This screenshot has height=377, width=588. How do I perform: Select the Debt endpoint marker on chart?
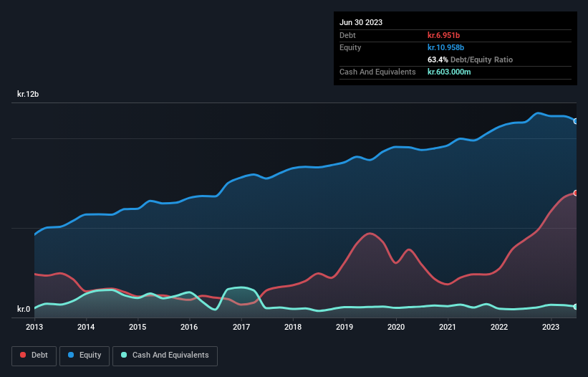pos(576,193)
